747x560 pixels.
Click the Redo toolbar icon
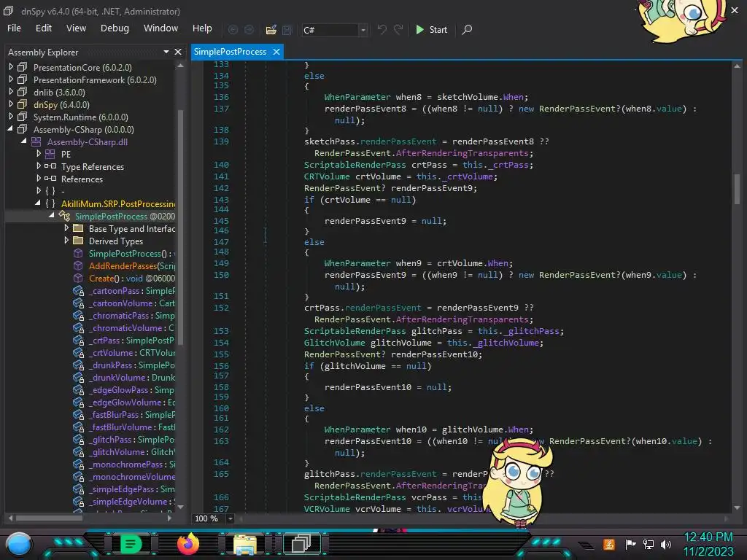[398, 29]
